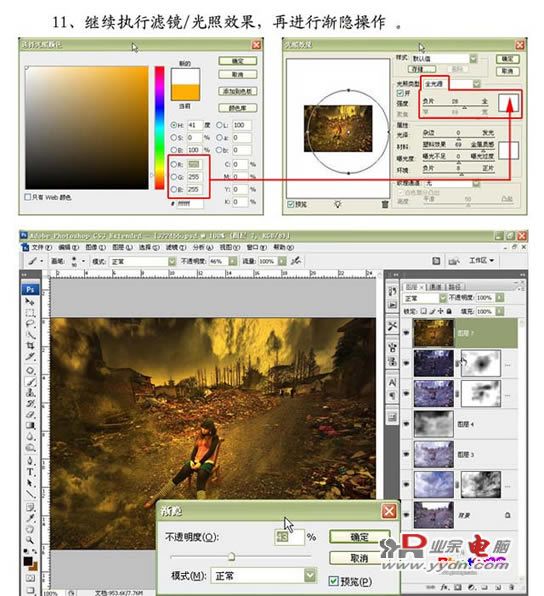Click the Ps logo atop toolbox
544x596 pixels.
pyautogui.click(x=30, y=290)
